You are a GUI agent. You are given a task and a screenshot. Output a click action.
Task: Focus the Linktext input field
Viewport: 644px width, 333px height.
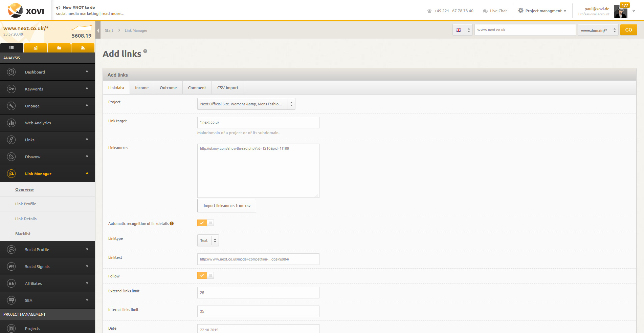tap(258, 259)
